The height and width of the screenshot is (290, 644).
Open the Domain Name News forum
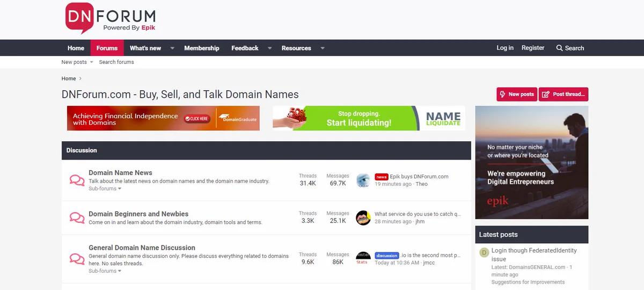click(x=120, y=172)
